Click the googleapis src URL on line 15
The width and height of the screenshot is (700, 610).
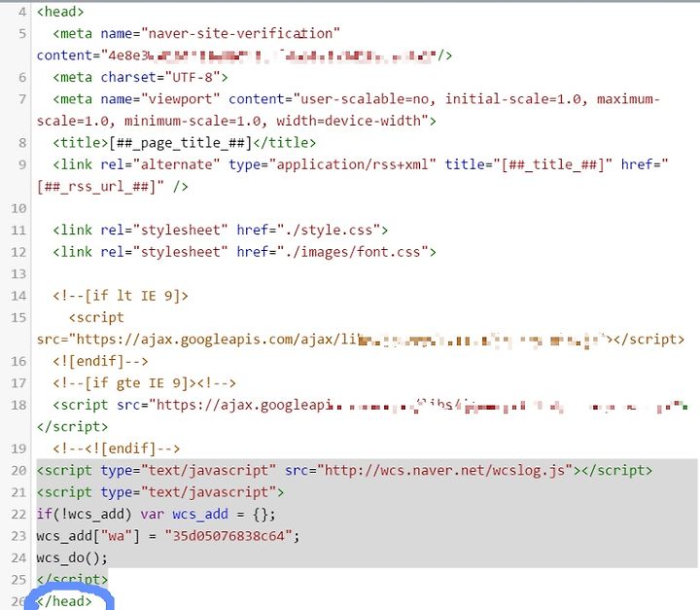[339, 340]
